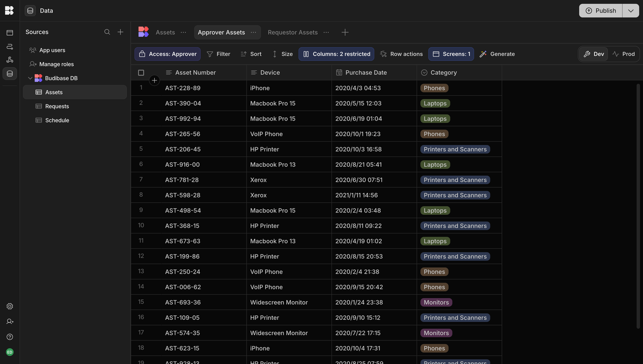Viewport: 643px width, 364px height.
Task: Click the Budibase logo in top-left corner
Action: tap(9, 10)
